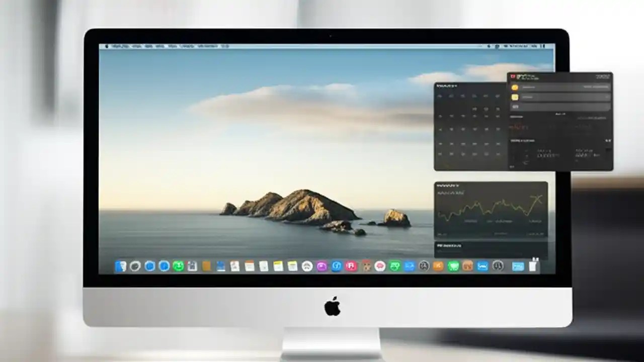Screen dimensions: 644x362
Task: Open Messages from the Dock
Action: 178,266
